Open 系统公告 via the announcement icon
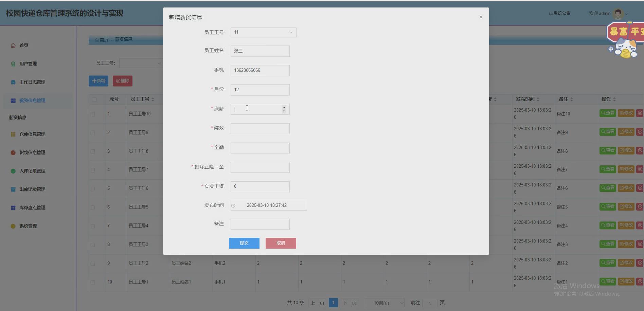644x311 pixels. pyautogui.click(x=551, y=13)
